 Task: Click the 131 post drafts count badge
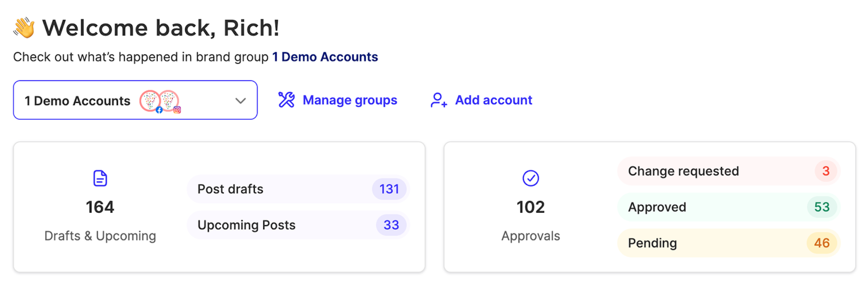pos(389,189)
